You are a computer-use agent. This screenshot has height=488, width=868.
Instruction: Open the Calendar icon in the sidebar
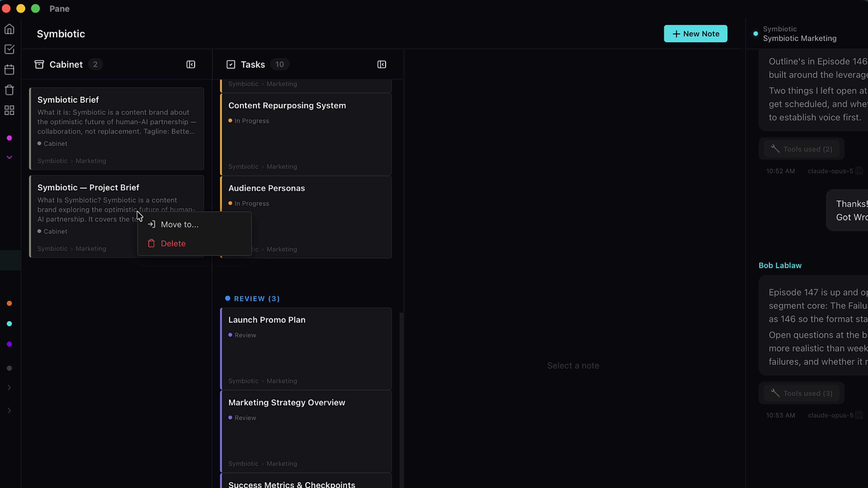(x=10, y=70)
